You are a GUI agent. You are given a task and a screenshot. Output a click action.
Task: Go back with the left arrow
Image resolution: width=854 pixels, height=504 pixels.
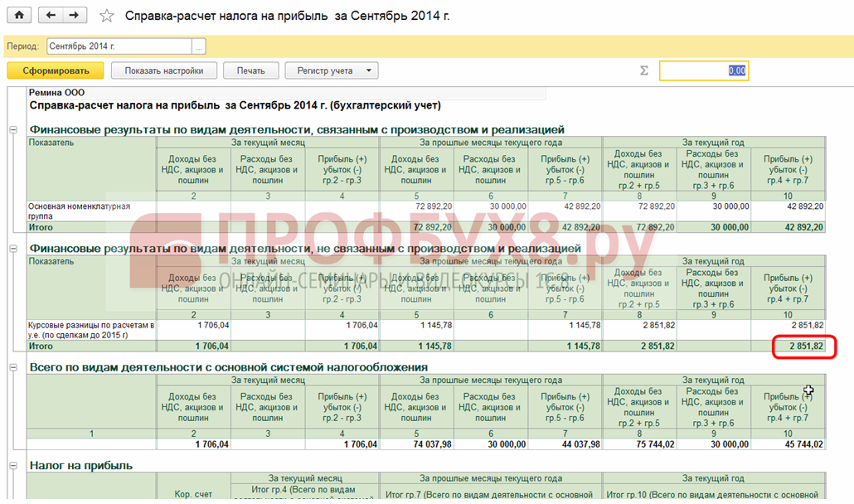[51, 16]
